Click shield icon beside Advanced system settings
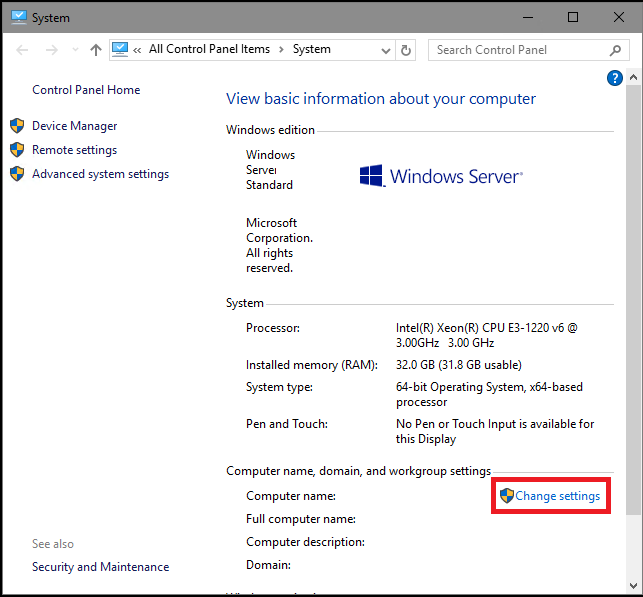Viewport: 643px width, 597px height. (17, 174)
